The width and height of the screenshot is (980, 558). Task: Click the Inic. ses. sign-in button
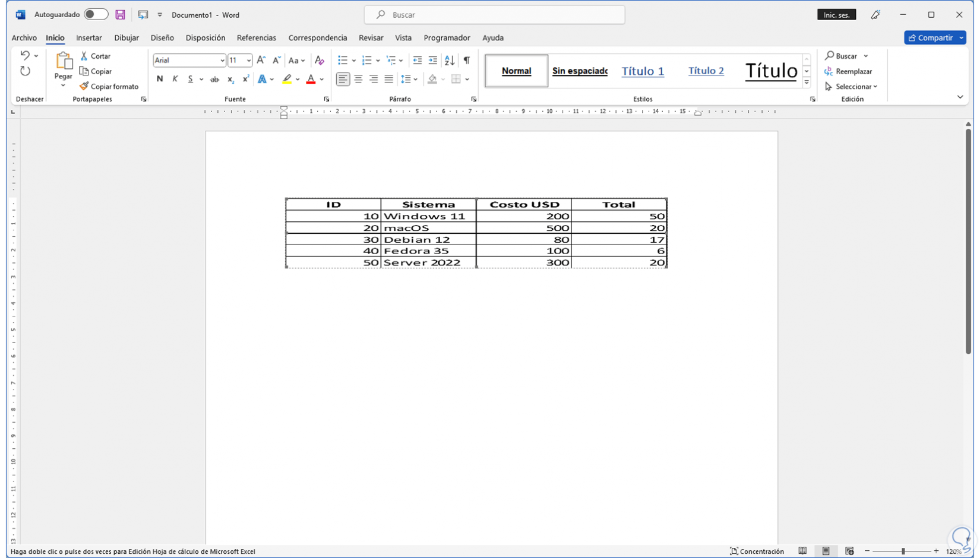837,15
